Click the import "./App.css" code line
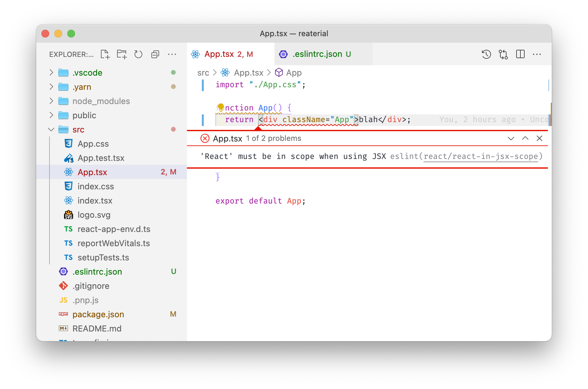Screen dimensions: 588x389 click(260, 85)
